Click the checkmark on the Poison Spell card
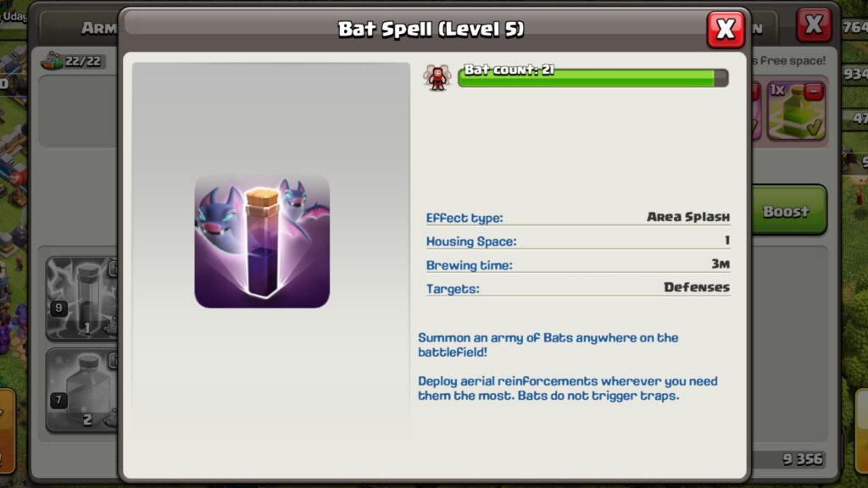This screenshot has width=868, height=488. (814, 129)
